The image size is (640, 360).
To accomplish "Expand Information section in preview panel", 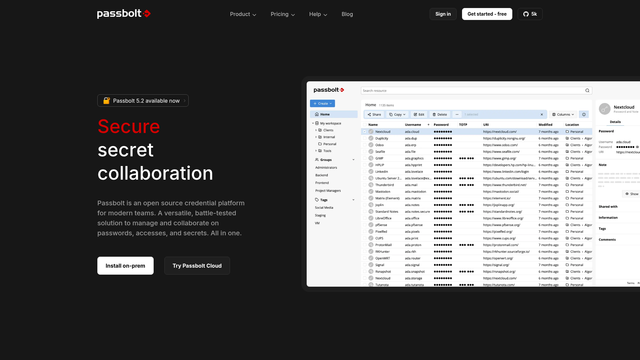I will (608, 218).
